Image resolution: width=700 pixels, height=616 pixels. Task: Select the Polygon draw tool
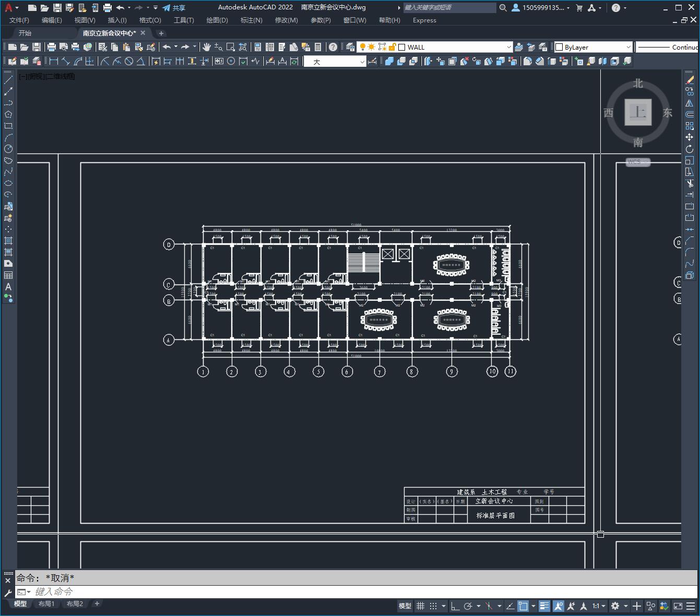pyautogui.click(x=8, y=114)
